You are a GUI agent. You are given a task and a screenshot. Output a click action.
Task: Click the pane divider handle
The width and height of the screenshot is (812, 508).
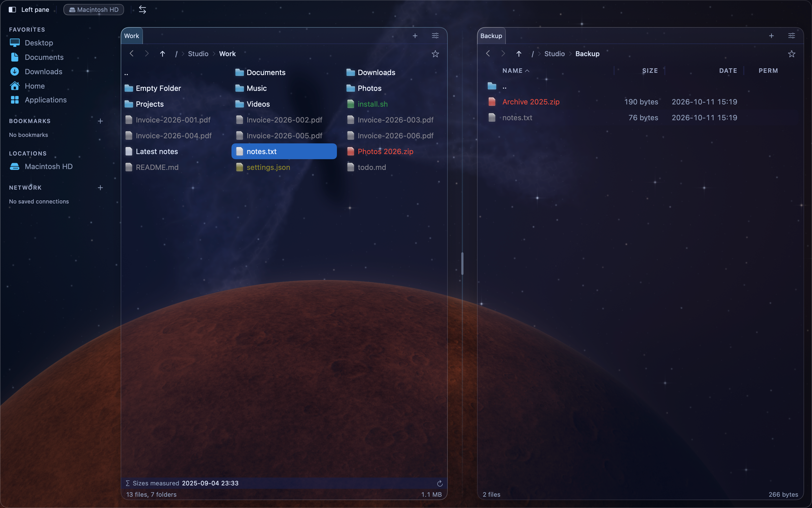click(462, 263)
